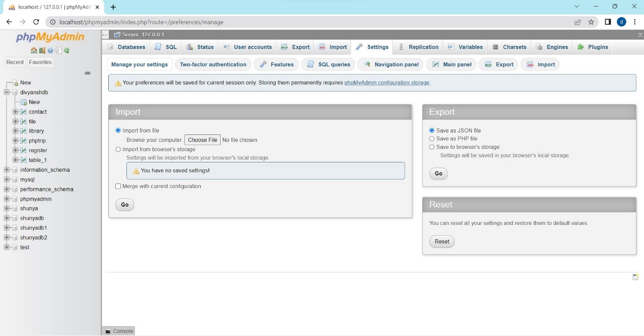The height and width of the screenshot is (336, 644).
Task: Select Import from browser's storage option
Action: [x=118, y=149]
